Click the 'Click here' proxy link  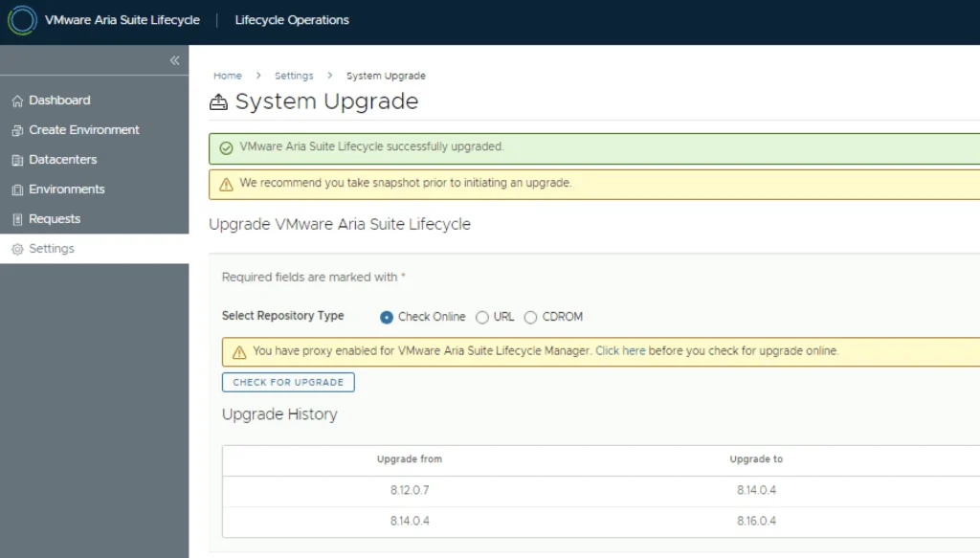[620, 351]
